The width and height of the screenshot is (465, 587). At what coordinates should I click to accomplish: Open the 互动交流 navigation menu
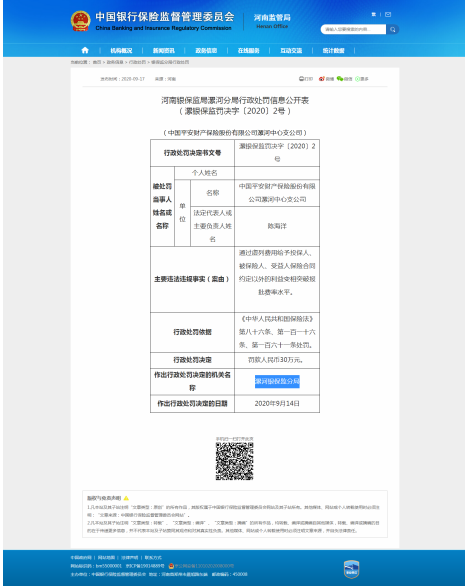click(291, 51)
